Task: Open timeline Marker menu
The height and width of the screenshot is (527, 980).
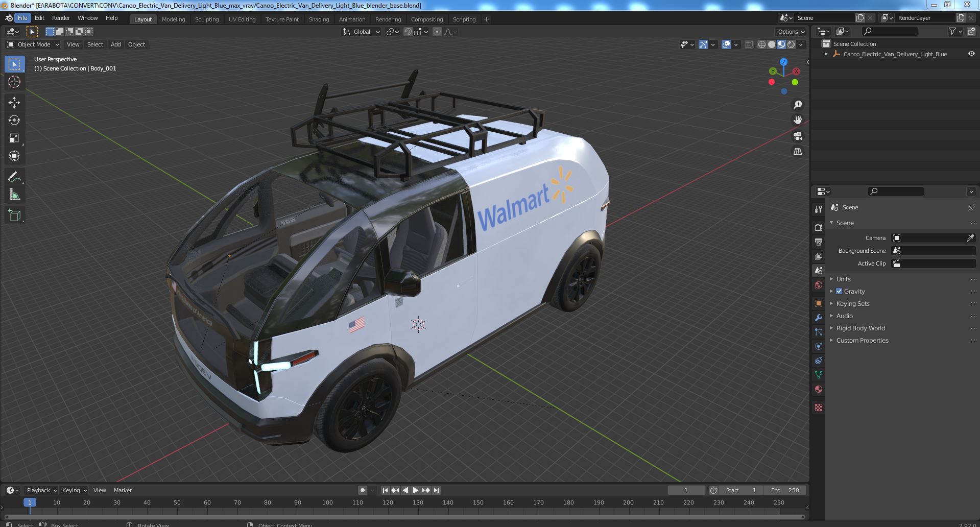Action: (123, 490)
